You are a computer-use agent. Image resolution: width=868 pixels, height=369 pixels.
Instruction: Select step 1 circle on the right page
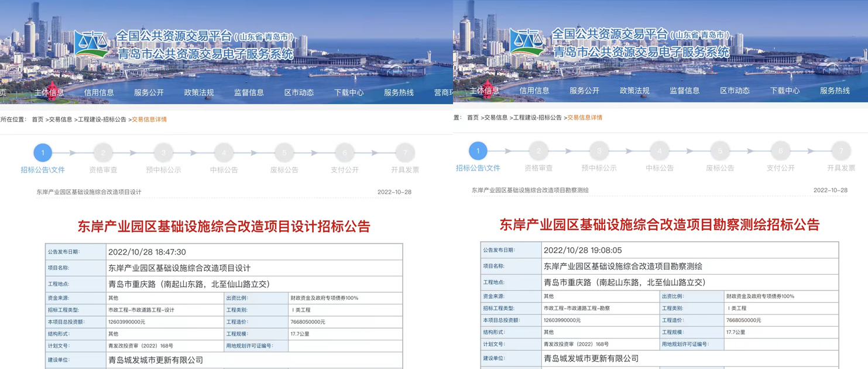(x=478, y=151)
